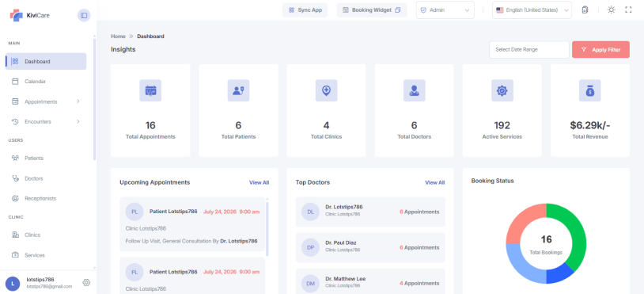
Task: Click the L user avatar at sidebar bottom
Action: point(13,283)
